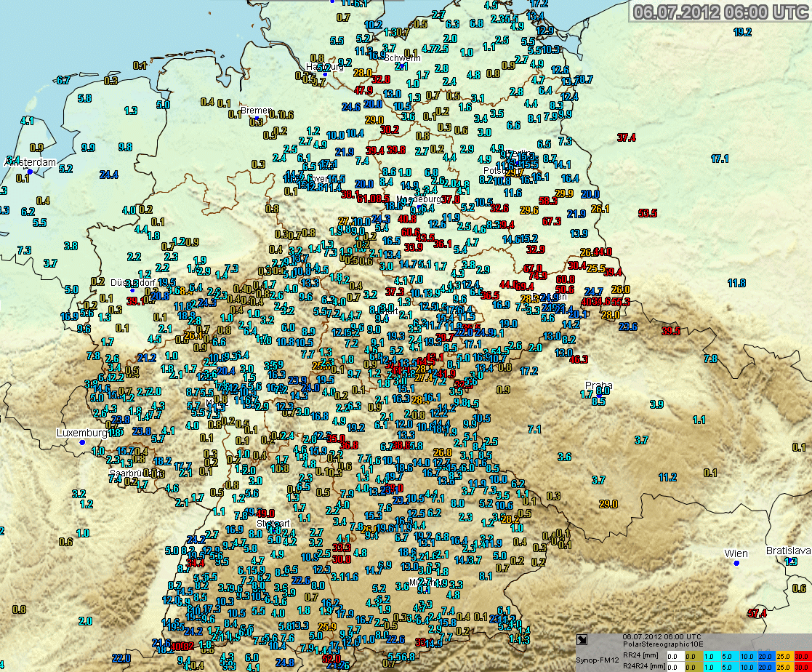This screenshot has height=672, width=812.
Task: Click the red 74.9 precipitation value
Action: [538, 276]
